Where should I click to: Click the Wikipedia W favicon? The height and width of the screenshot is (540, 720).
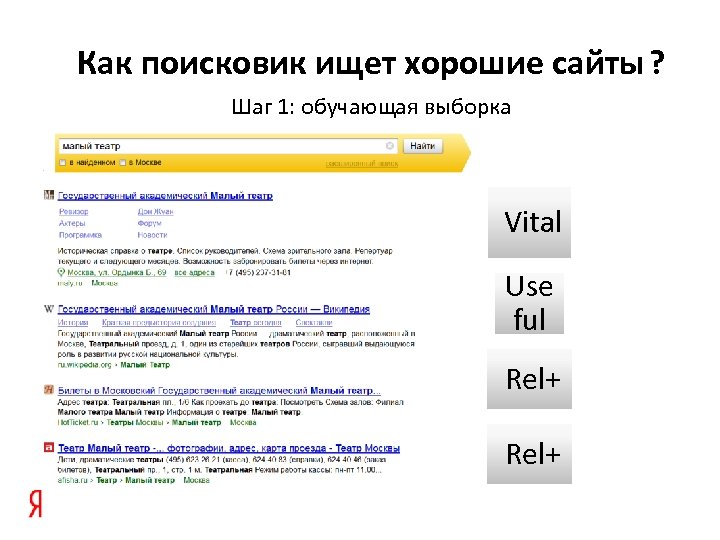coord(49,309)
